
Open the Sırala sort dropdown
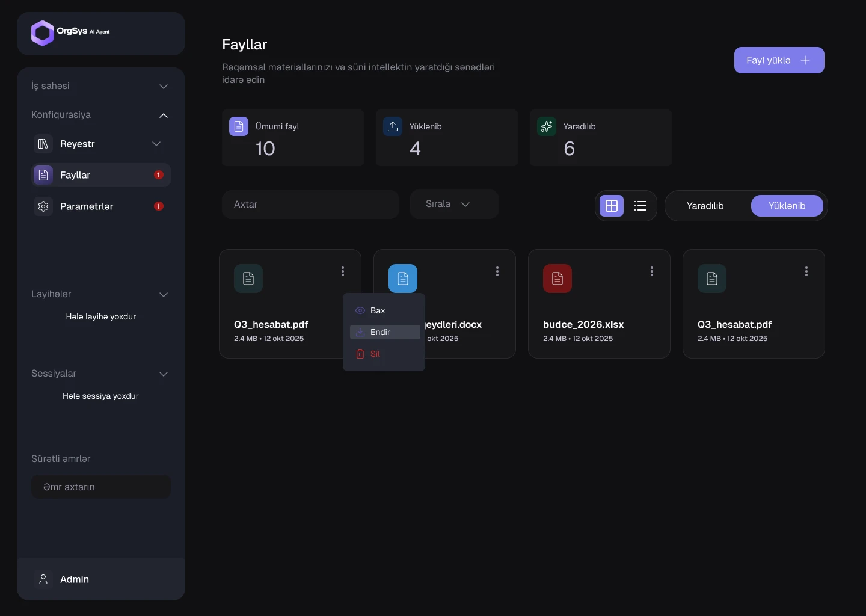pos(454,205)
